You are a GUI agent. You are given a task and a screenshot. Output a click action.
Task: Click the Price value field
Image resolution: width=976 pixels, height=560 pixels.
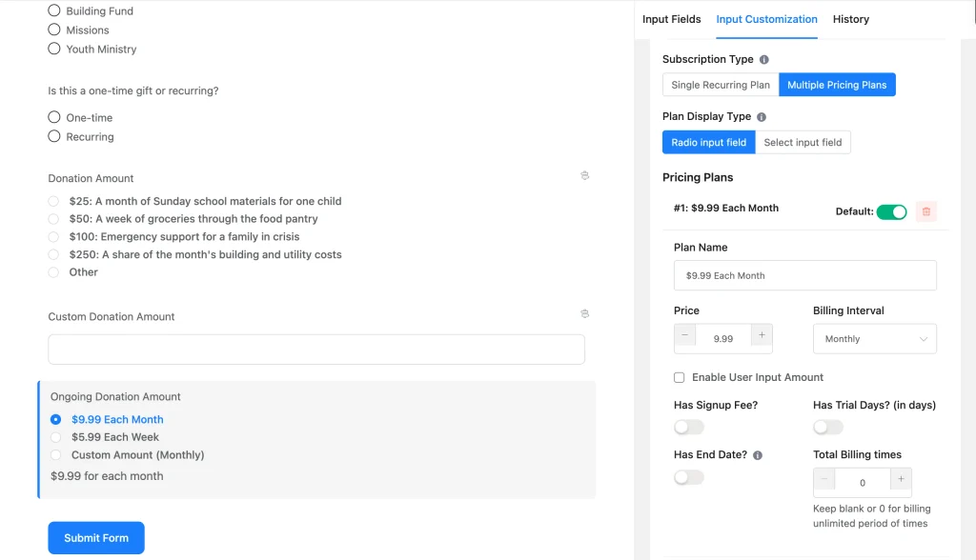[723, 339]
